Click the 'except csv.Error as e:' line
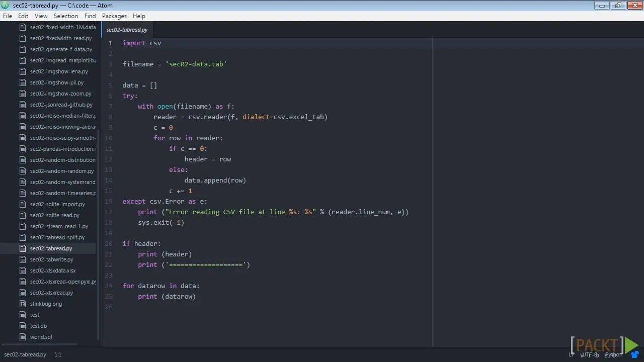The width and height of the screenshot is (644, 362). pos(165,201)
